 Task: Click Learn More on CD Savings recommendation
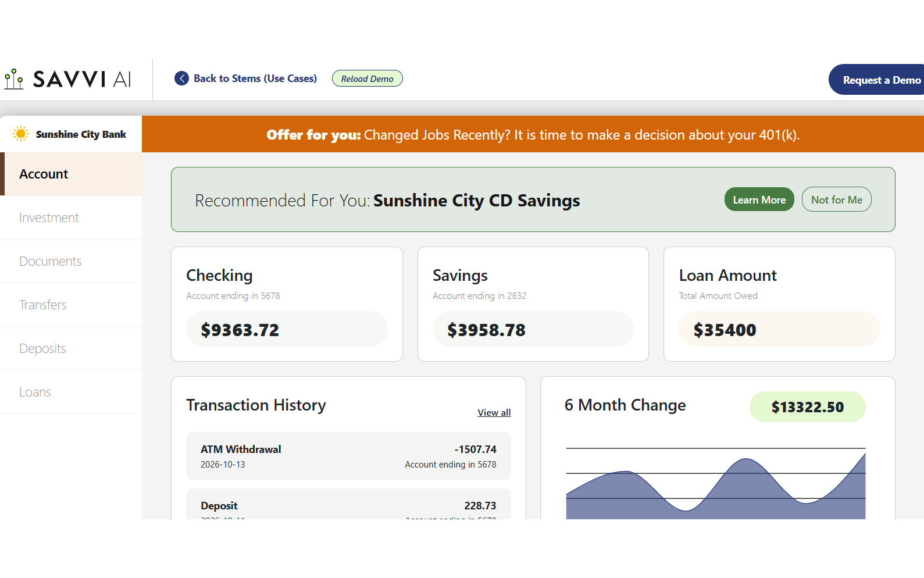(x=759, y=199)
